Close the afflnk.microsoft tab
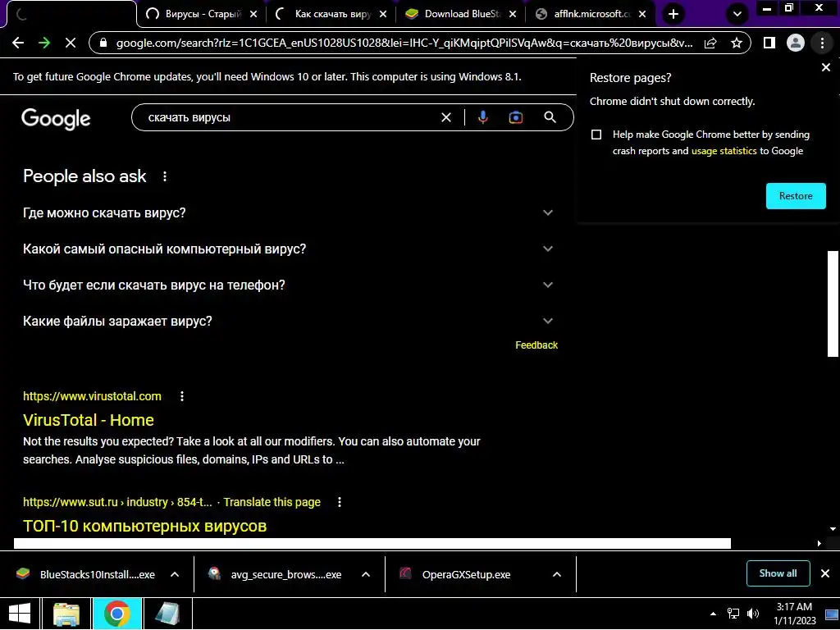The width and height of the screenshot is (840, 630). pos(642,15)
